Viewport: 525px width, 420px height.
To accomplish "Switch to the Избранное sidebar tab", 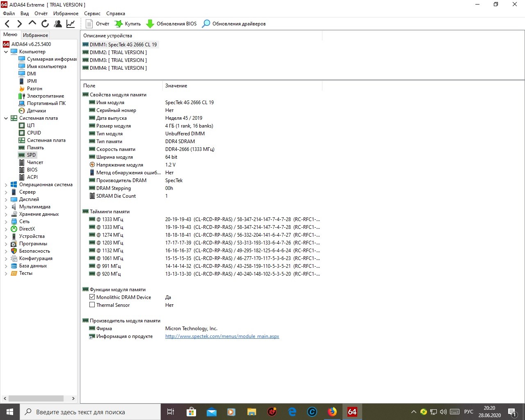I will coord(35,35).
